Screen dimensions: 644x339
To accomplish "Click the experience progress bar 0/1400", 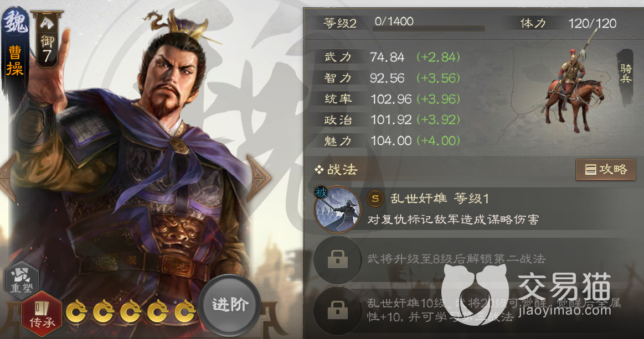I will [x=429, y=29].
